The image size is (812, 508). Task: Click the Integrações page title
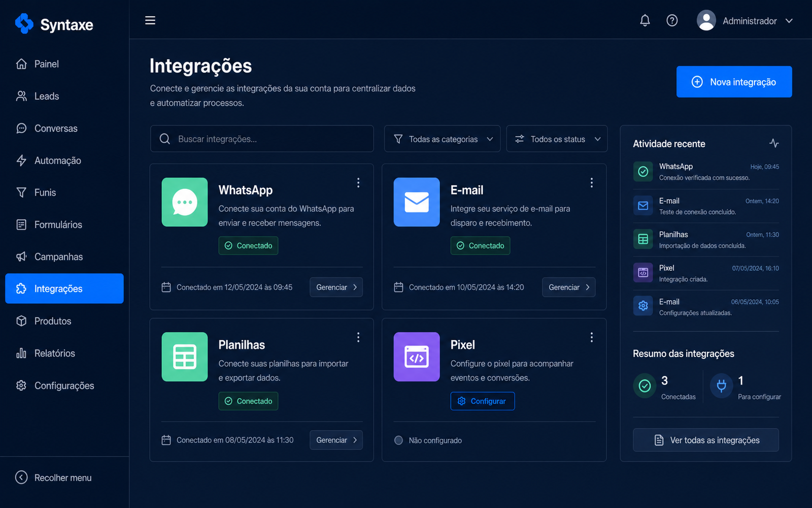[201, 66]
